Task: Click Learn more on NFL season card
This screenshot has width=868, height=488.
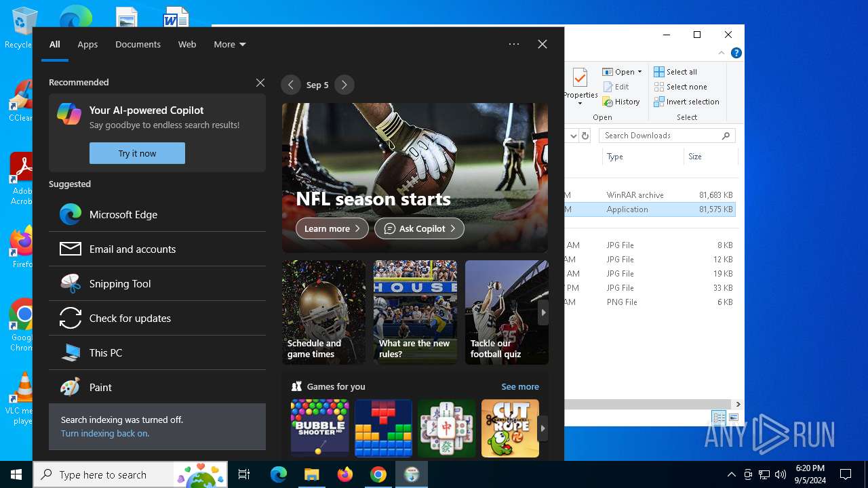Action: click(332, 228)
